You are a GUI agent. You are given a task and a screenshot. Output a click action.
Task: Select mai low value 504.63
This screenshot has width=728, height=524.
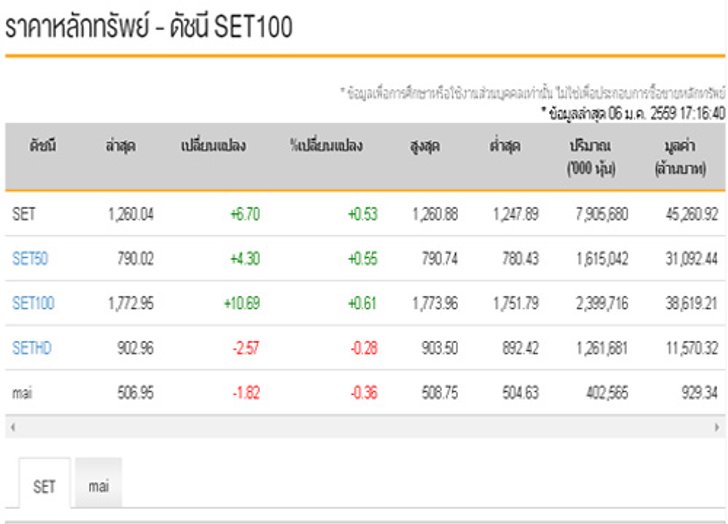click(520, 393)
